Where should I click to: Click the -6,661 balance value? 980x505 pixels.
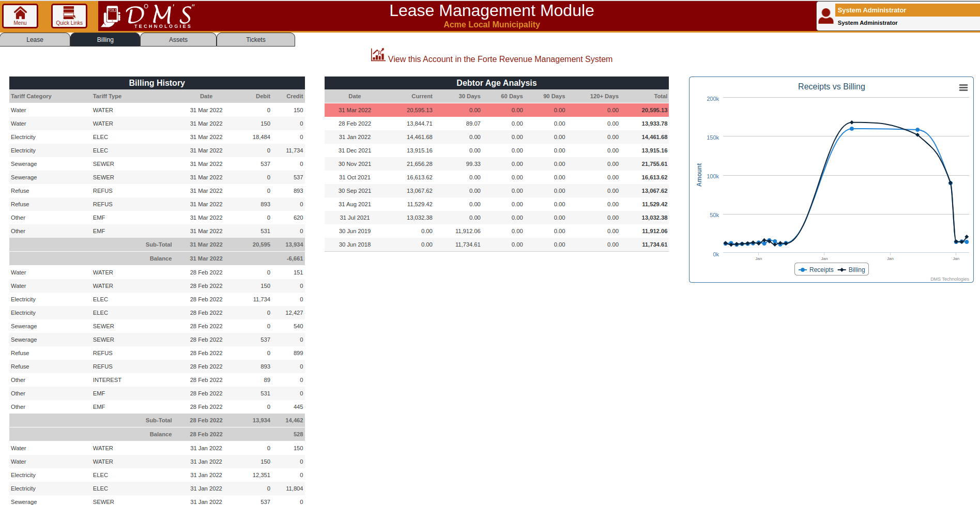[295, 258]
